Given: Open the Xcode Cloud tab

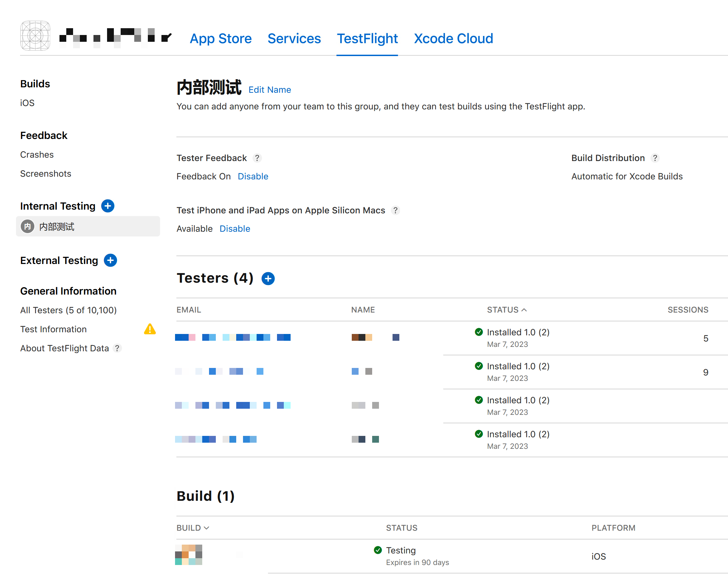Looking at the screenshot, I should (453, 39).
